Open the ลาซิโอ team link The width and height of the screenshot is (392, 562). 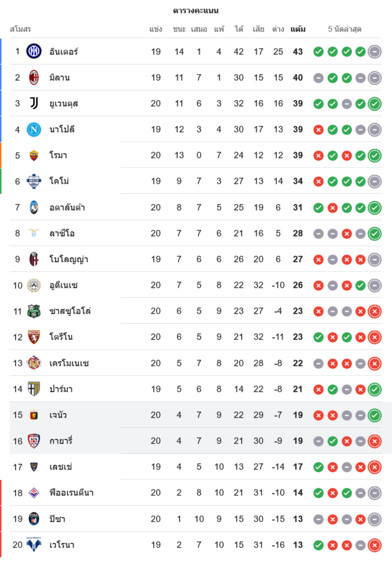click(x=62, y=233)
